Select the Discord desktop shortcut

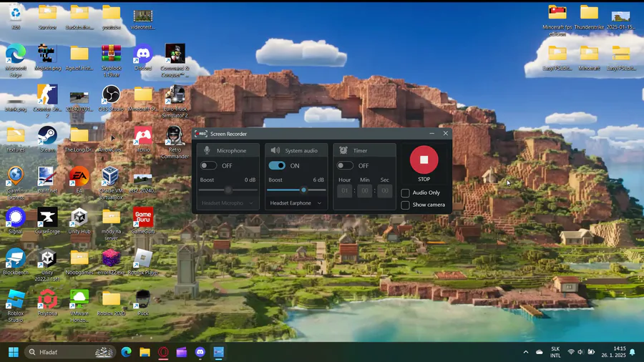[x=143, y=57]
